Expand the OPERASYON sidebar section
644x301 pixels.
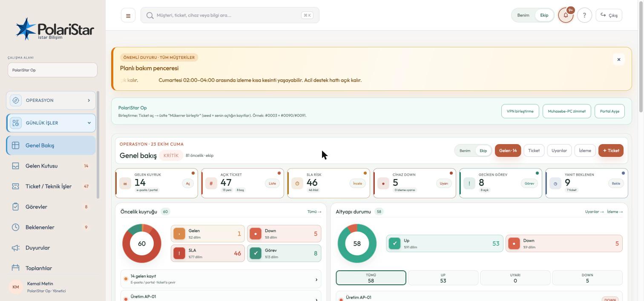51,100
